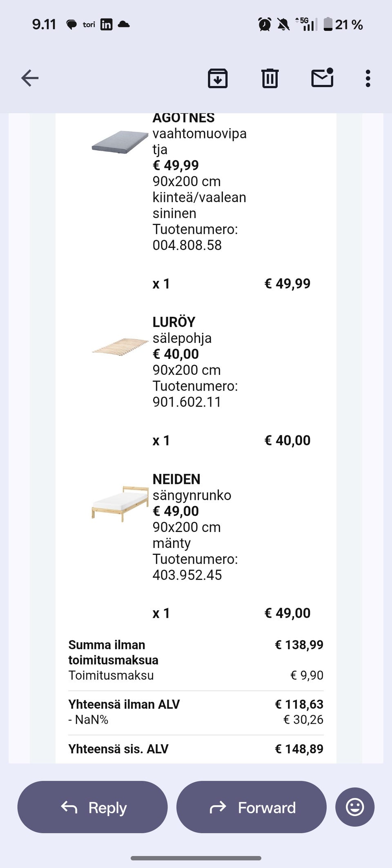Tap the NEIDEN product name

pos(176,479)
